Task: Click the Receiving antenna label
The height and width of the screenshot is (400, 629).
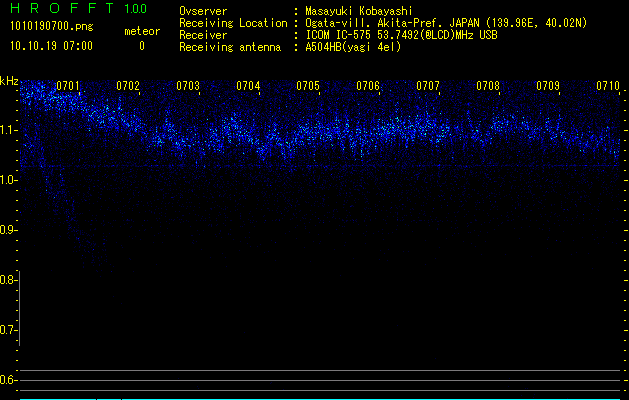Action: coord(230,47)
